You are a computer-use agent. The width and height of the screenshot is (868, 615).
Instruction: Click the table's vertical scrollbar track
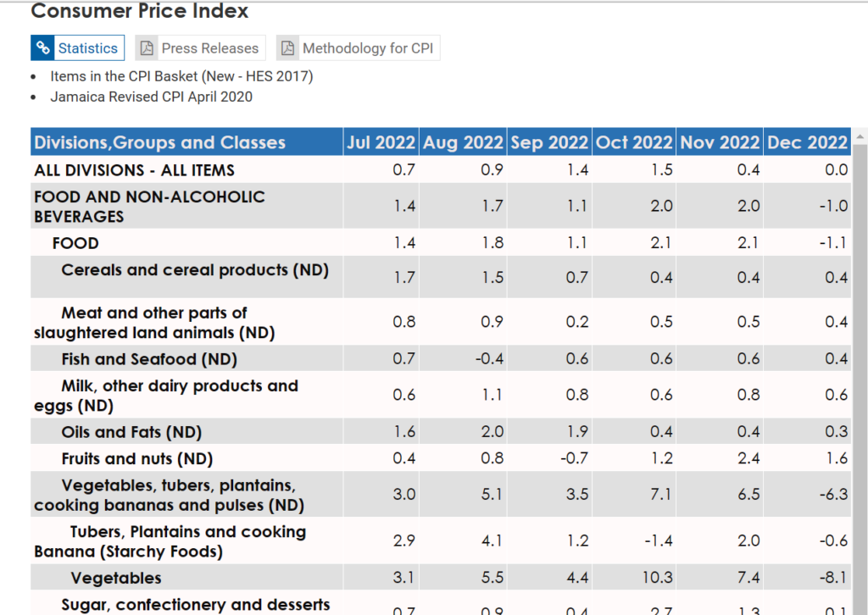(x=861, y=381)
